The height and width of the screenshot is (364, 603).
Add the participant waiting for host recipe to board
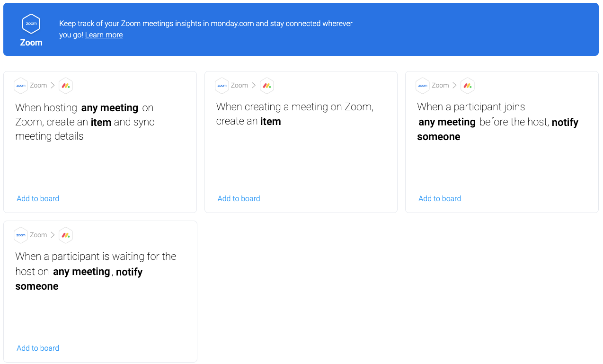38,348
